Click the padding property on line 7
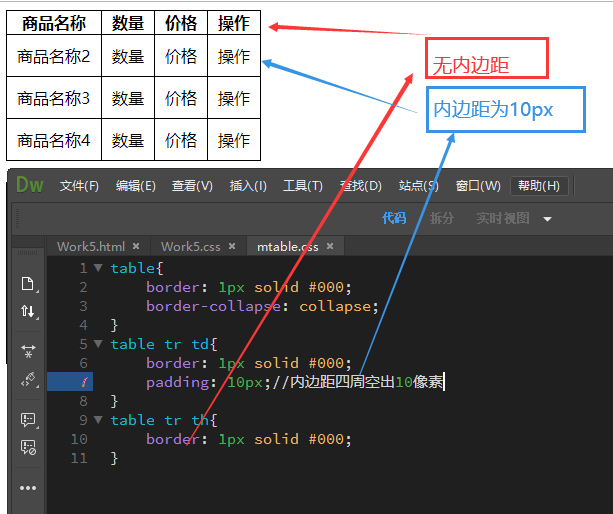Viewport: 613px width, 514px height. 178,382
